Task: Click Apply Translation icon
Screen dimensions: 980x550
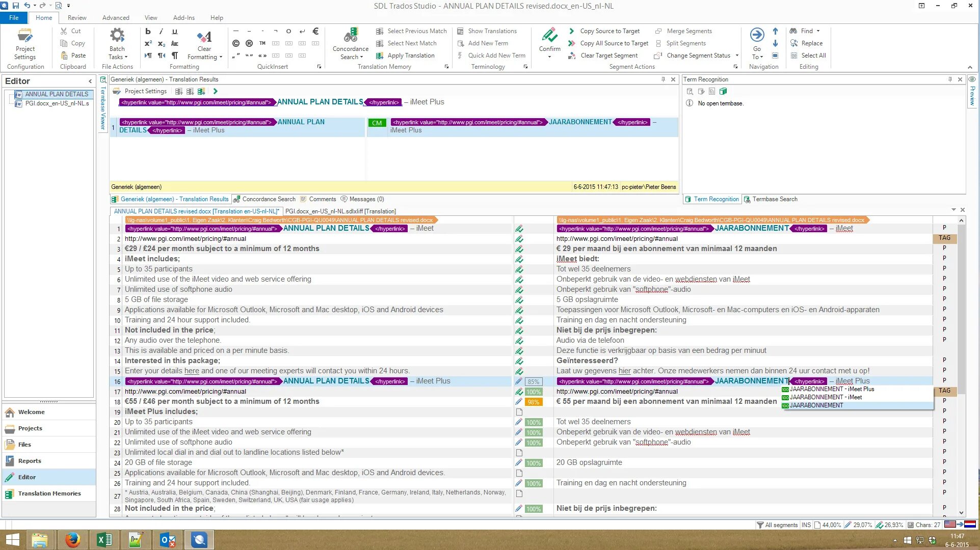Action: [380, 56]
